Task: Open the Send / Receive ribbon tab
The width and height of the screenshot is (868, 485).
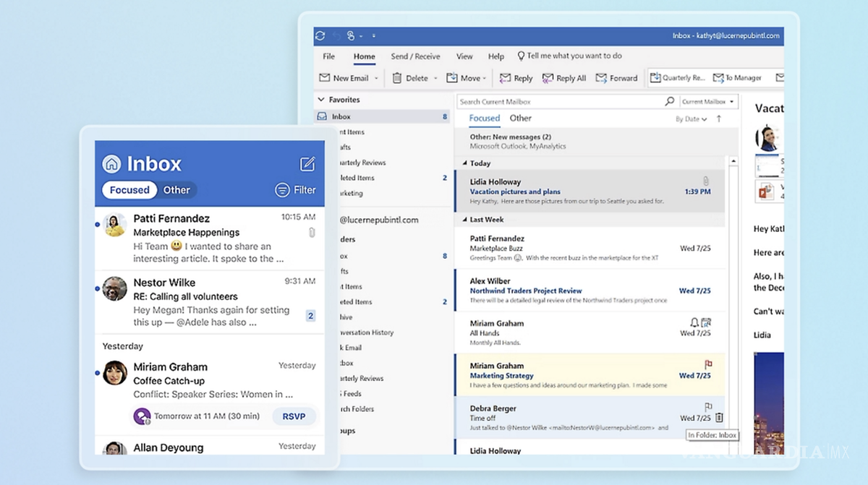Action: [x=415, y=56]
